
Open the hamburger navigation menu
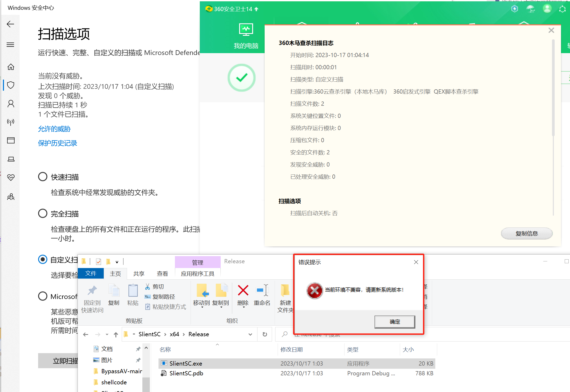pyautogui.click(x=10, y=45)
